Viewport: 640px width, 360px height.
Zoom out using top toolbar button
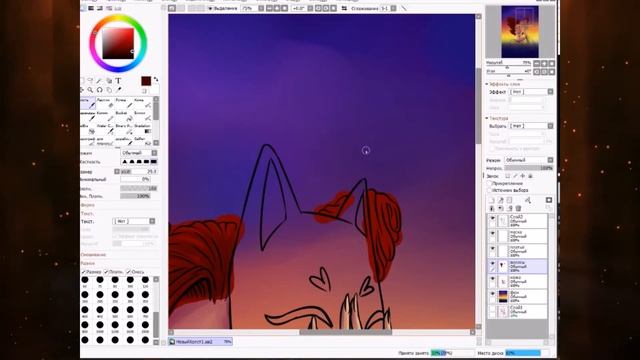pyautogui.click(x=269, y=8)
